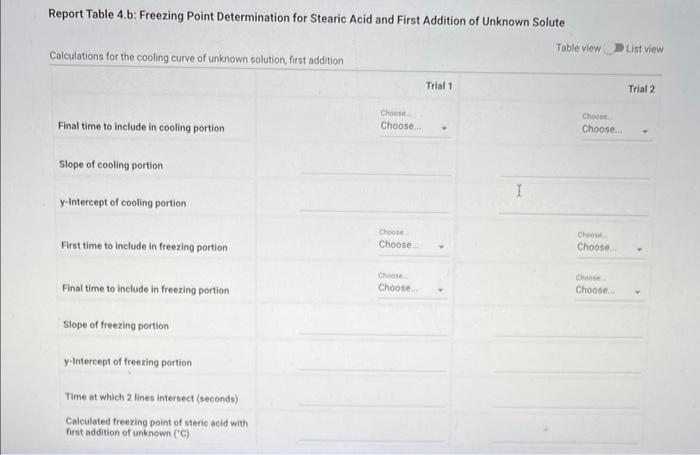Click Trial 1 slope of cooling portion field
This screenshot has height=455, width=700.
coord(376,165)
